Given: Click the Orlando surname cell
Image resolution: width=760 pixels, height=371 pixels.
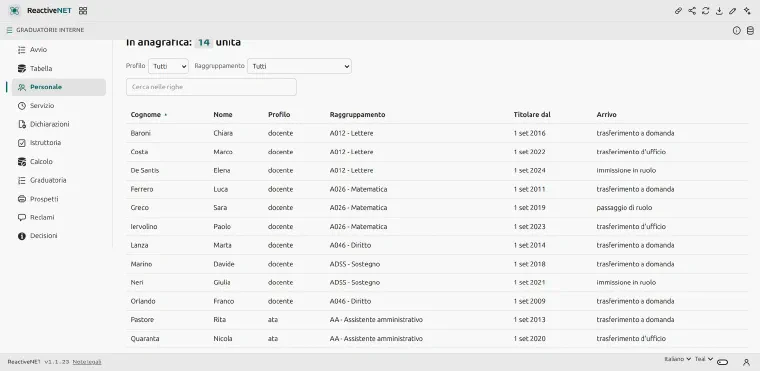Looking at the screenshot, I should point(143,301).
